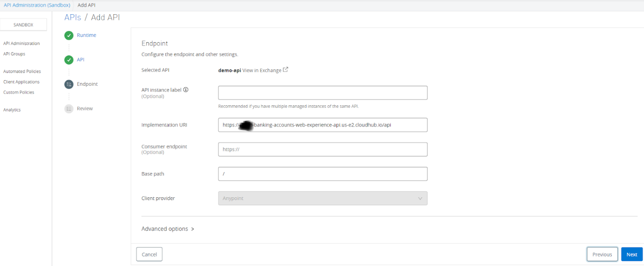Click the external link icon after View in Exchange
Viewport: 644px width, 266px height.
[285, 70]
